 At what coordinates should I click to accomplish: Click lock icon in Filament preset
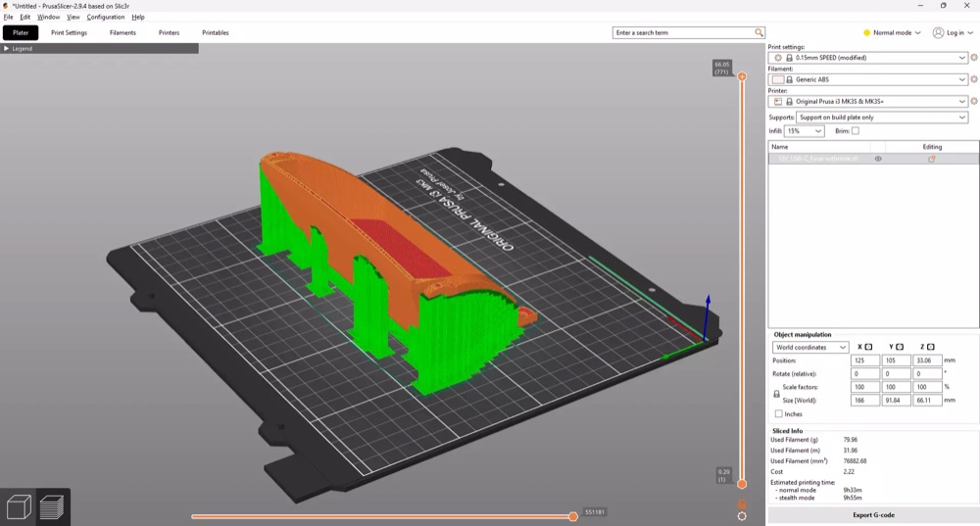tap(789, 79)
